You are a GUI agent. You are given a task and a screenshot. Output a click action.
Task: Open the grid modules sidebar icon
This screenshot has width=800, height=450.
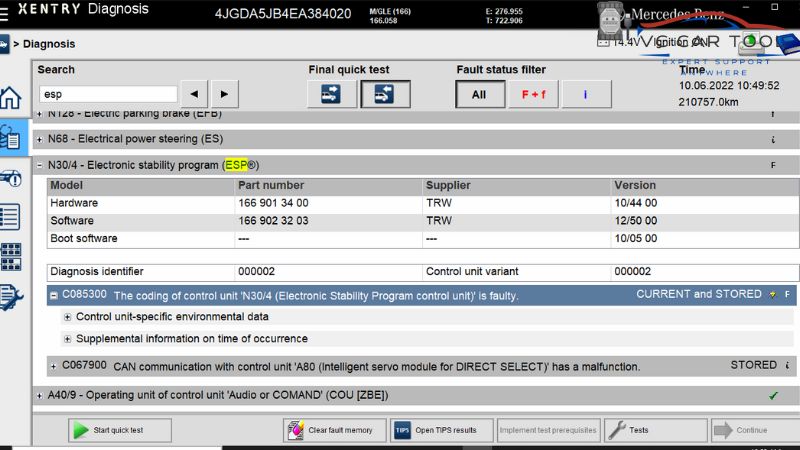pyautogui.click(x=10, y=255)
